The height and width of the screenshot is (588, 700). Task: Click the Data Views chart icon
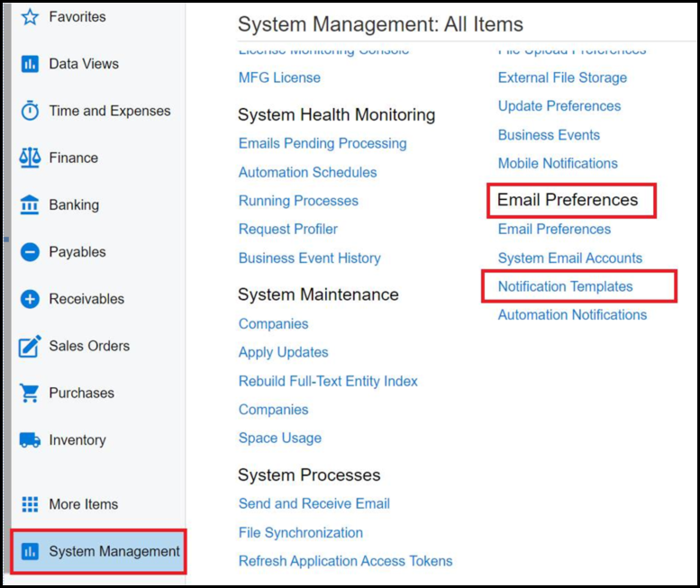(30, 64)
